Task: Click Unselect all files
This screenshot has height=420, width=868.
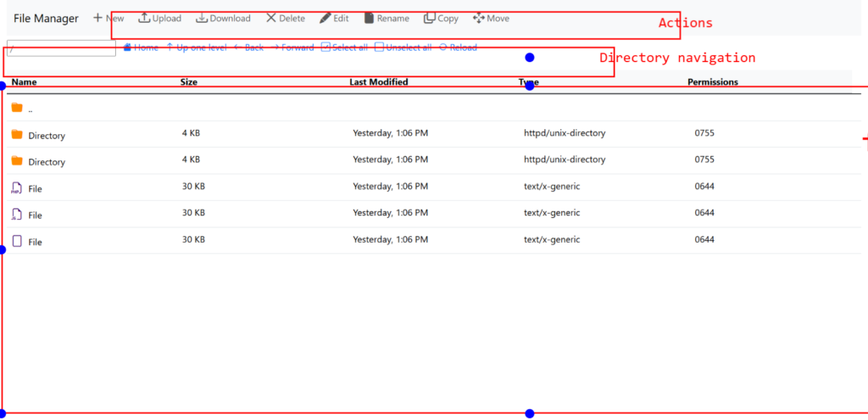Action: [403, 48]
